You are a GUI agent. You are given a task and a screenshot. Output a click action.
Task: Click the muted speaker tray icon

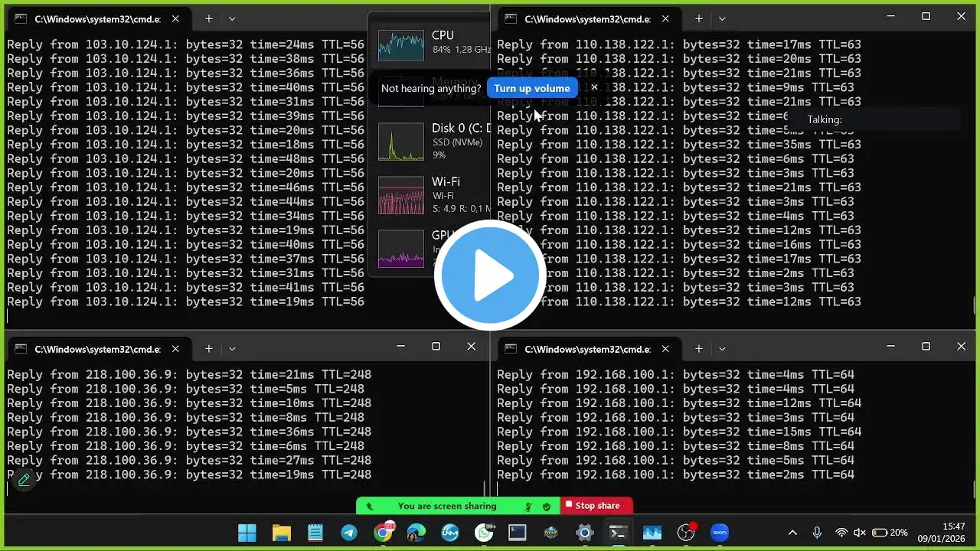tap(860, 533)
